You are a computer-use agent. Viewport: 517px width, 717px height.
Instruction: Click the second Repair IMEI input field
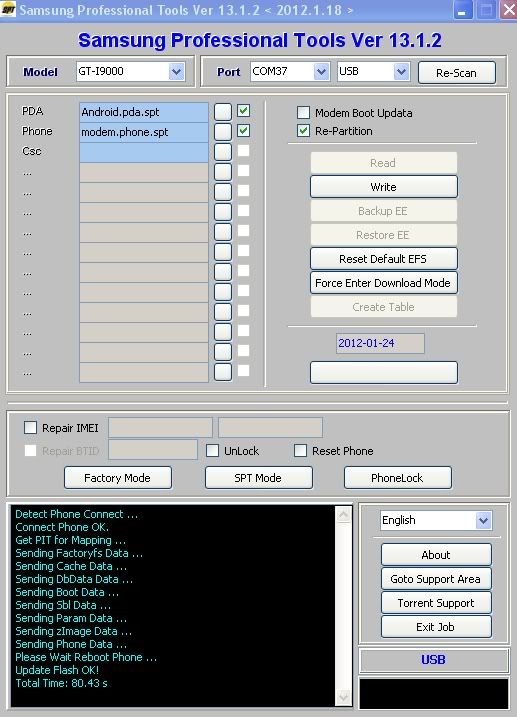(270, 428)
